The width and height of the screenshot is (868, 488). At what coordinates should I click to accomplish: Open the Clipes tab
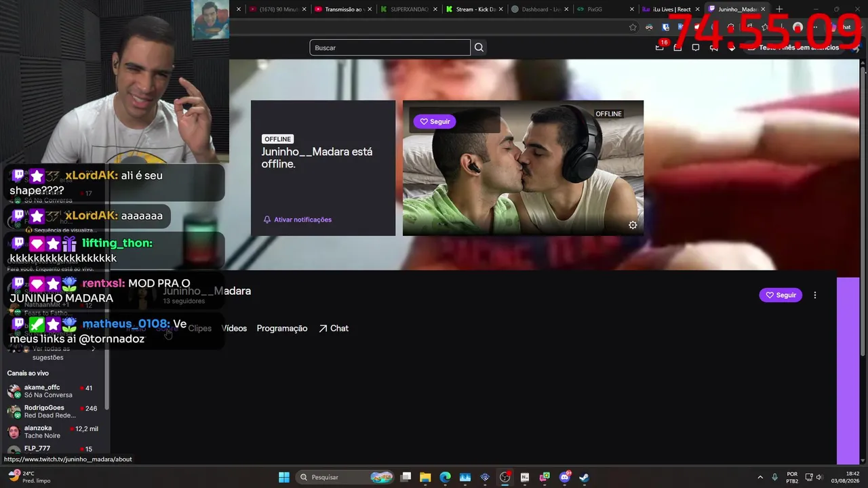tap(199, 328)
